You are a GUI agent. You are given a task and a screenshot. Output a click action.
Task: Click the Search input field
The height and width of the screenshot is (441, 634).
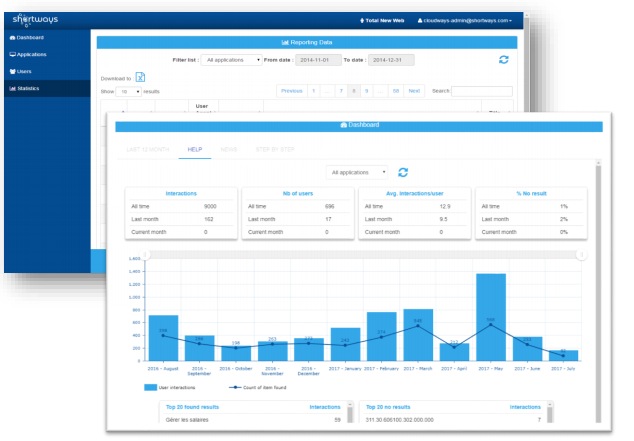[482, 91]
